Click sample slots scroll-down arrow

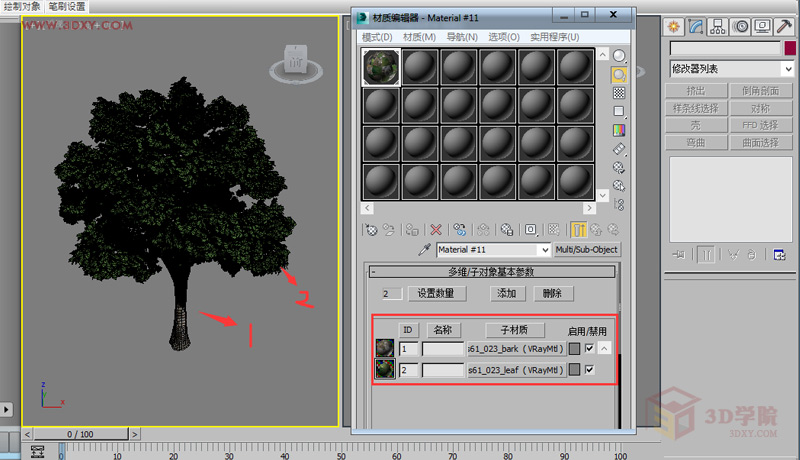603,195
